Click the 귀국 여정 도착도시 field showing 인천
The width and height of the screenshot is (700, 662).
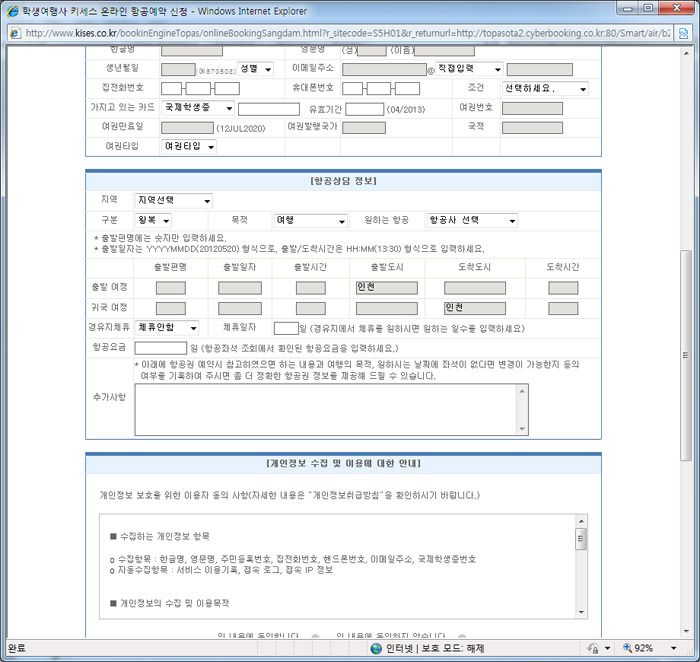pyautogui.click(x=475, y=308)
